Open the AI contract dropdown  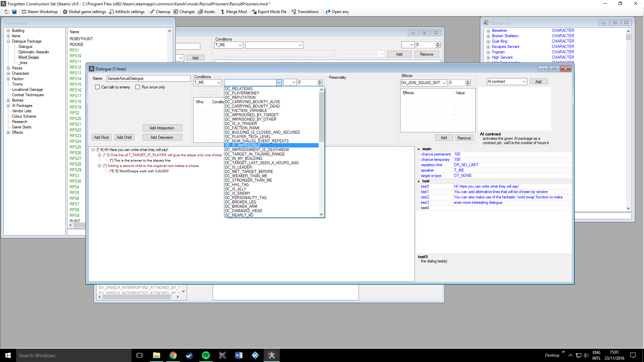coord(524,82)
